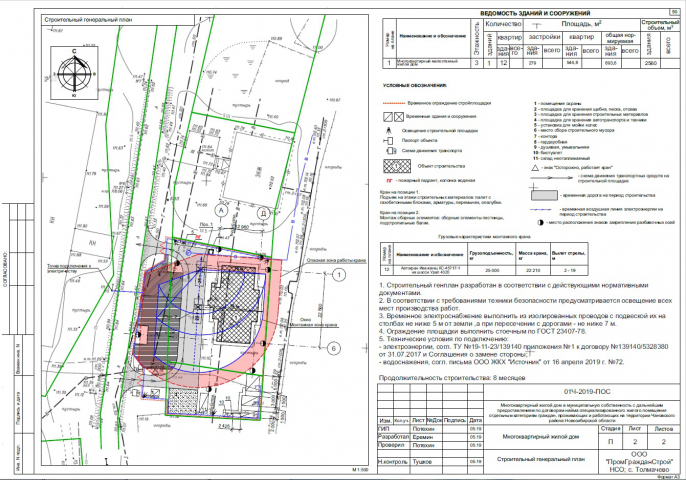Click the П stage value cell
The height and width of the screenshot is (480, 686).
coord(611,442)
